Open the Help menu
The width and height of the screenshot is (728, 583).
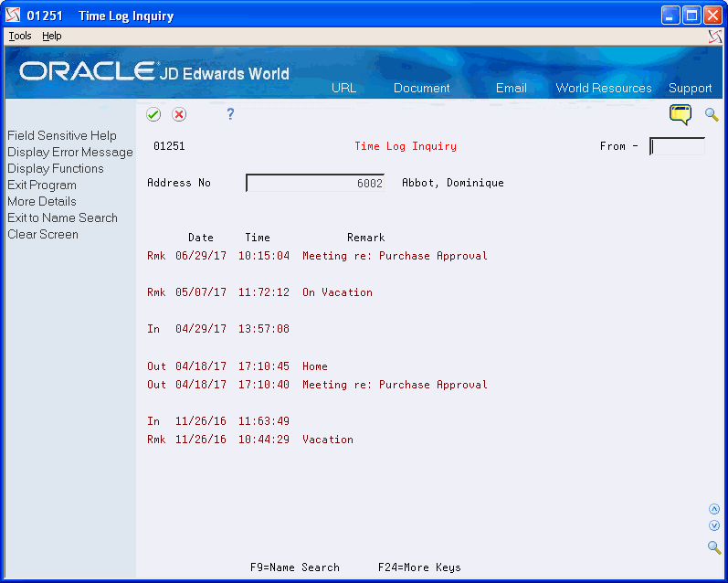51,36
